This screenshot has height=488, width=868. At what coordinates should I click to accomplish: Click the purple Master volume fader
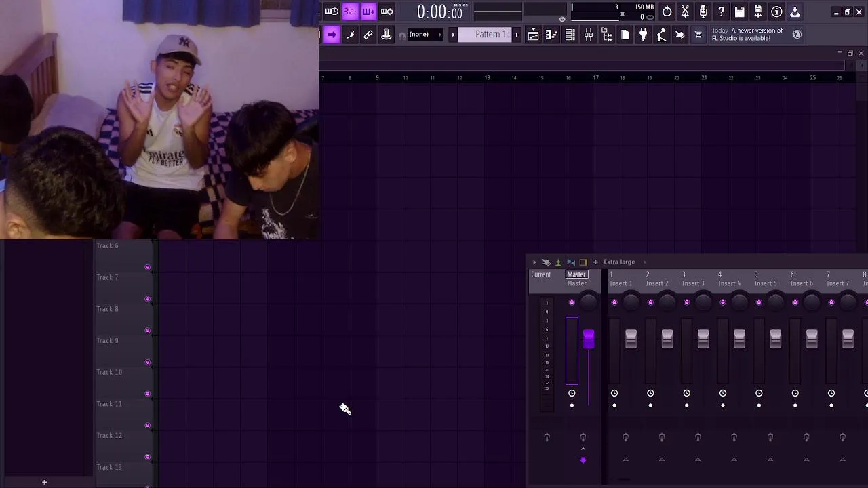coord(589,339)
